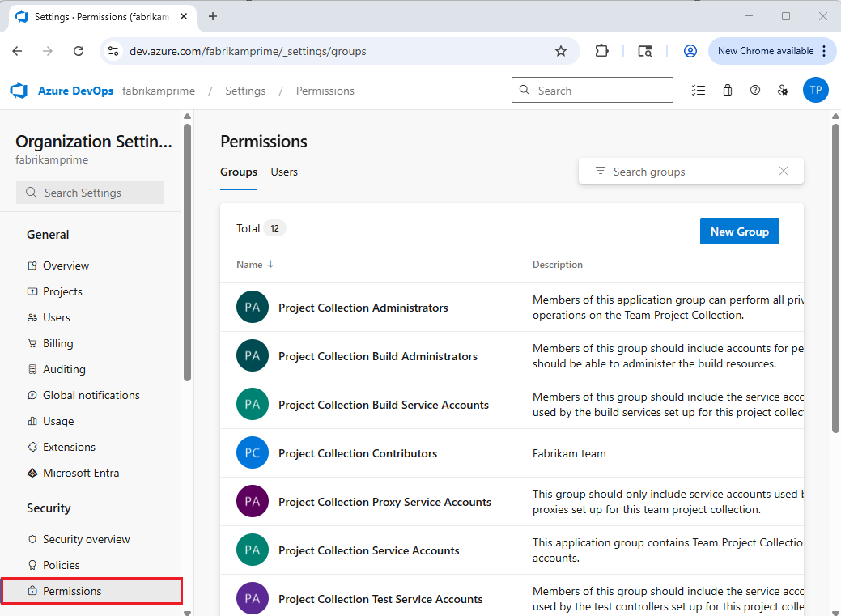The height and width of the screenshot is (616, 841).
Task: Click the New Group button
Action: 739,231
